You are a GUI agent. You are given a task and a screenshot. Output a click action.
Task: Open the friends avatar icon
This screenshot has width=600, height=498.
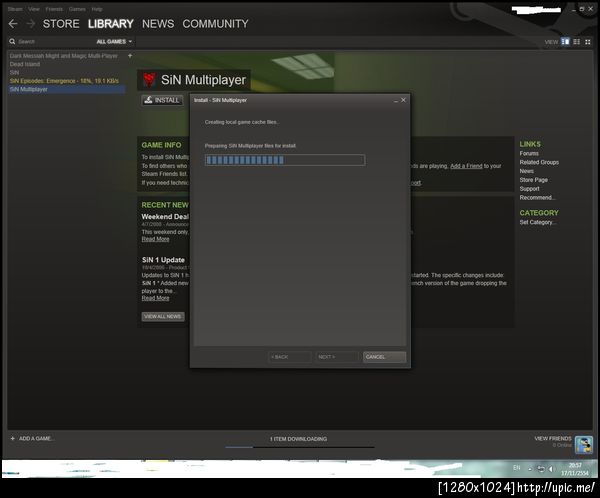tap(584, 445)
